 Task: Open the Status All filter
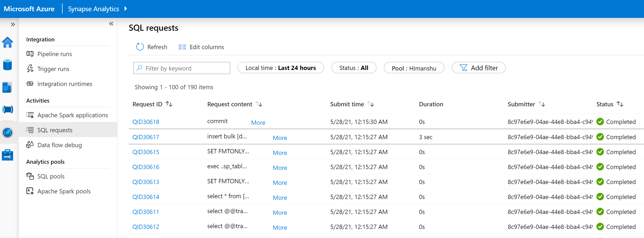coord(354,68)
